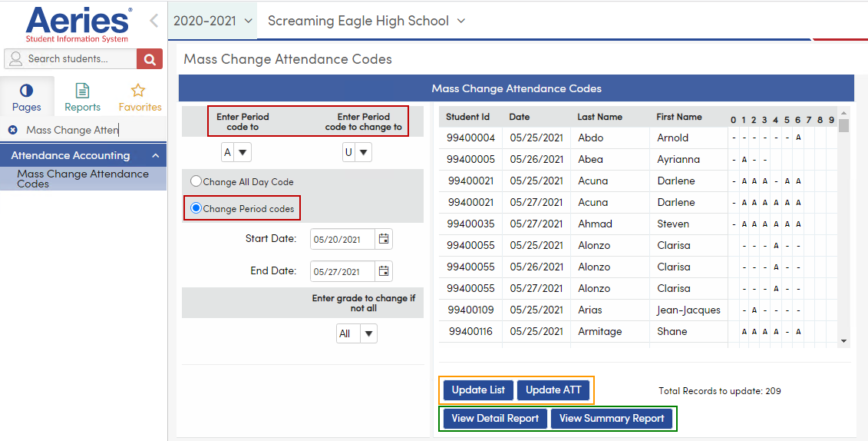
Task: Click student ID 99400004
Action: coord(470,138)
